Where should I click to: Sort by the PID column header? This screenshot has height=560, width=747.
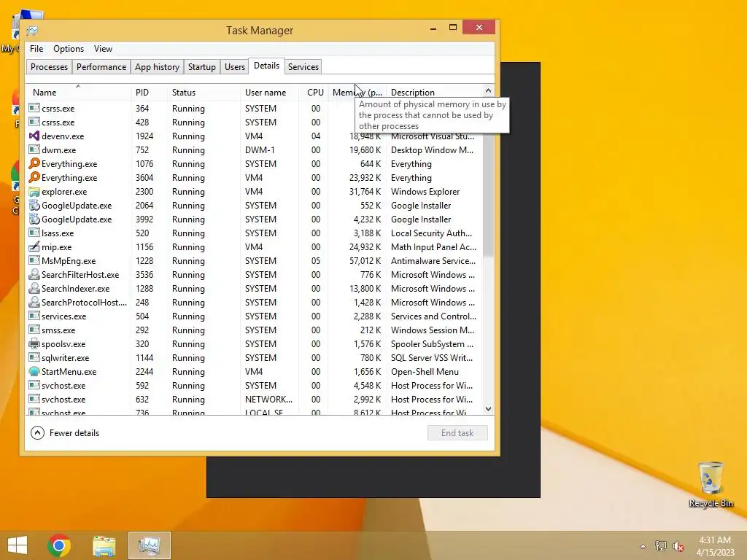pos(149,93)
